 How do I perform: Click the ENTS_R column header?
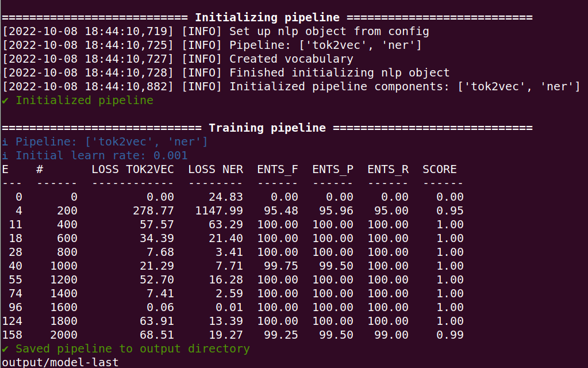tap(388, 170)
